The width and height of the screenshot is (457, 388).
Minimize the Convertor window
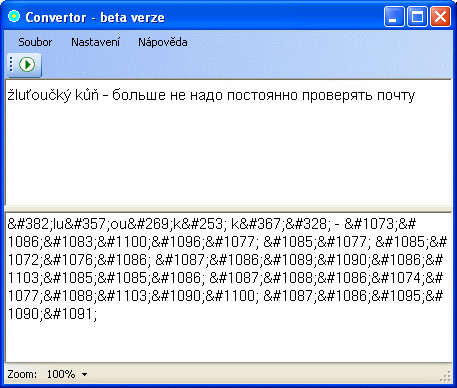coord(394,17)
